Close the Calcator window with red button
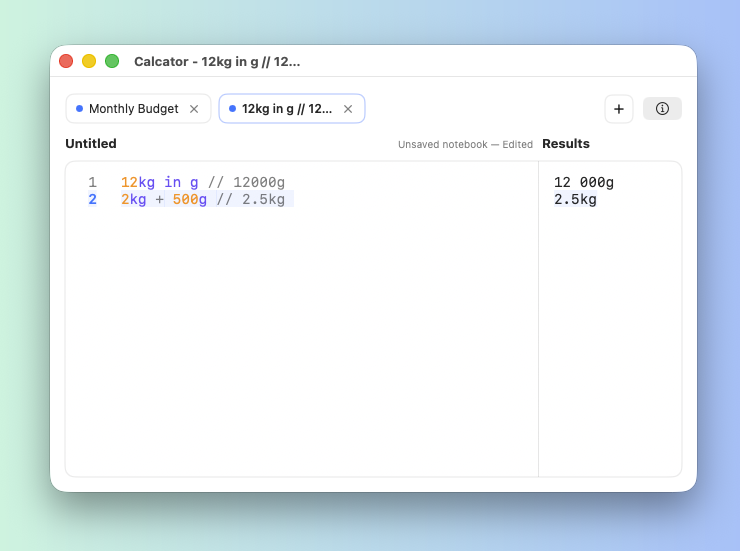The image size is (740, 551). pos(66,61)
